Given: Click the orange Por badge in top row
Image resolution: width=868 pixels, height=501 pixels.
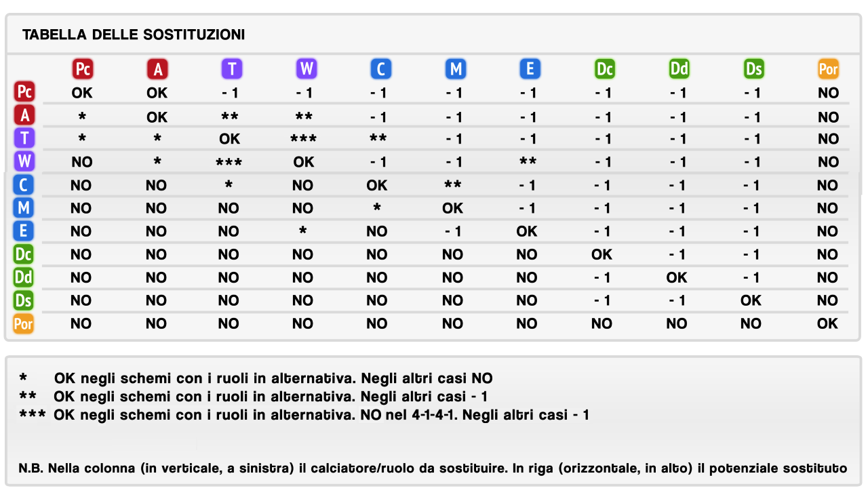Looking at the screenshot, I should [x=829, y=68].
